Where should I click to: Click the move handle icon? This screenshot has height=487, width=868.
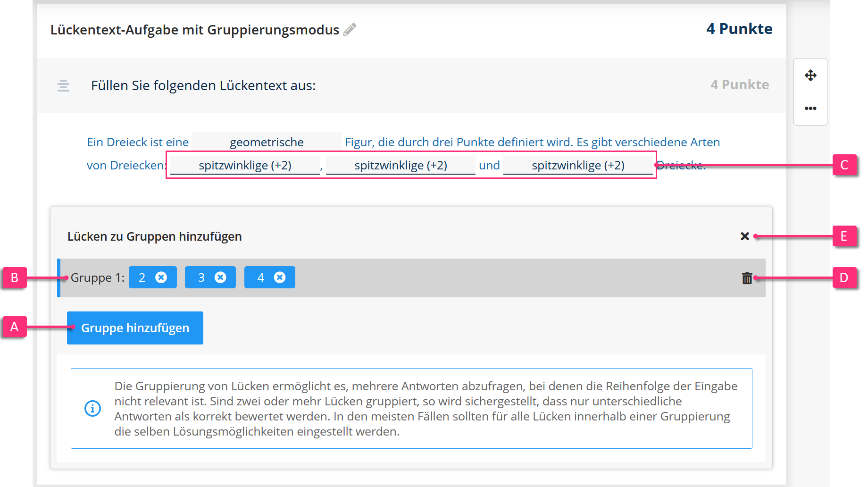[810, 76]
